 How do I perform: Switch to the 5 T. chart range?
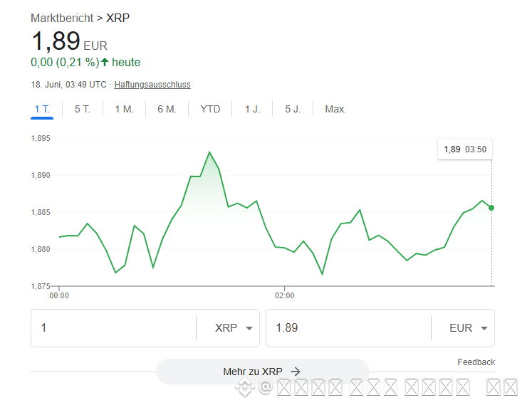click(83, 109)
